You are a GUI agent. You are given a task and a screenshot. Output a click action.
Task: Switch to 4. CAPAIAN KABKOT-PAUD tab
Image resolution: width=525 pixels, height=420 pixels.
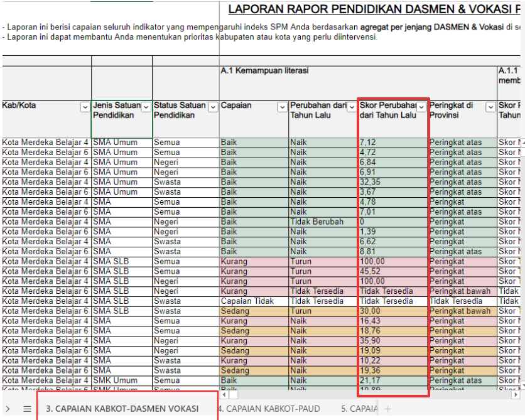point(269,409)
